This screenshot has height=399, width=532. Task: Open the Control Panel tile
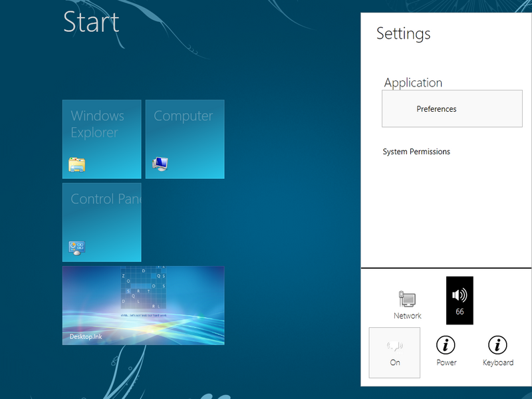pyautogui.click(x=102, y=222)
